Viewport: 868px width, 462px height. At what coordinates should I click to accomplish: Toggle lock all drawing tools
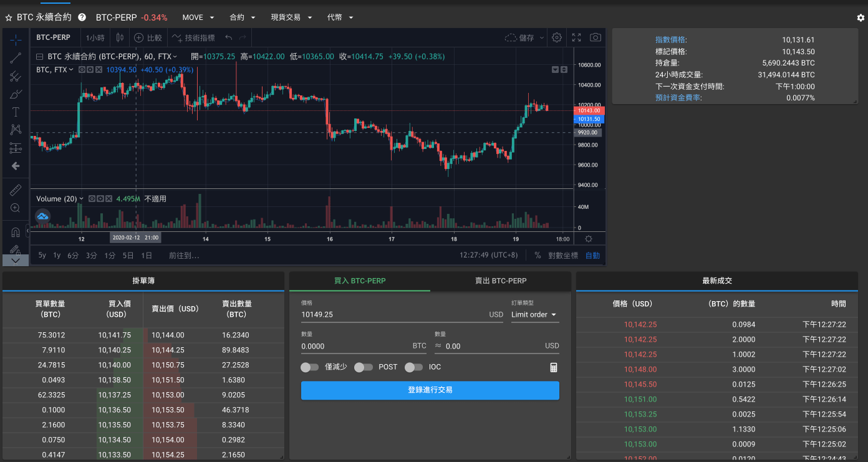point(16,249)
